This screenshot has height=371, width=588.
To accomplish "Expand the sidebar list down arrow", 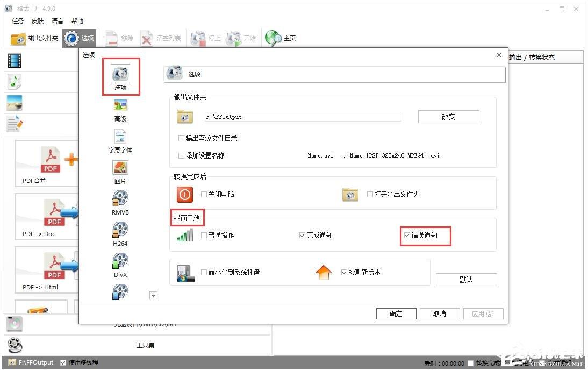I will (x=153, y=296).
